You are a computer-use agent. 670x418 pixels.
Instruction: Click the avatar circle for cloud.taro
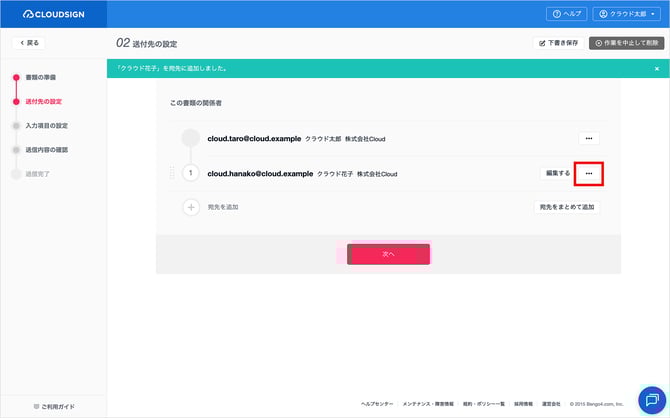[x=191, y=138]
